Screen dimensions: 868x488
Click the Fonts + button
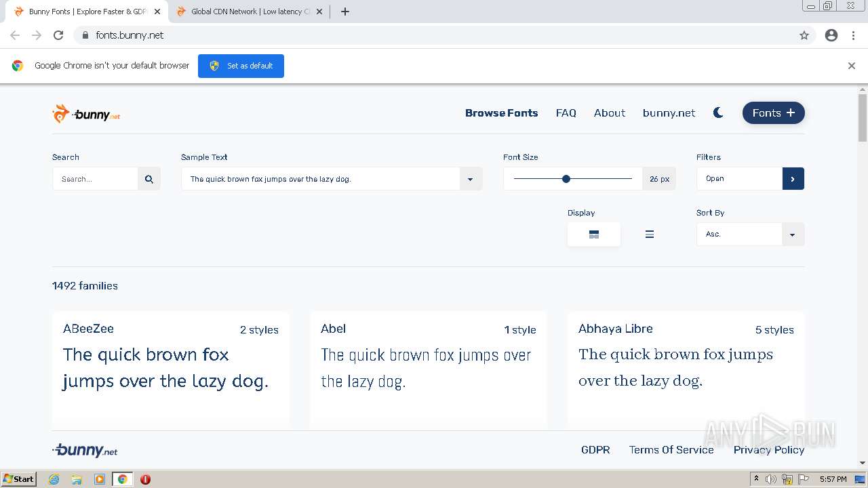(x=774, y=113)
